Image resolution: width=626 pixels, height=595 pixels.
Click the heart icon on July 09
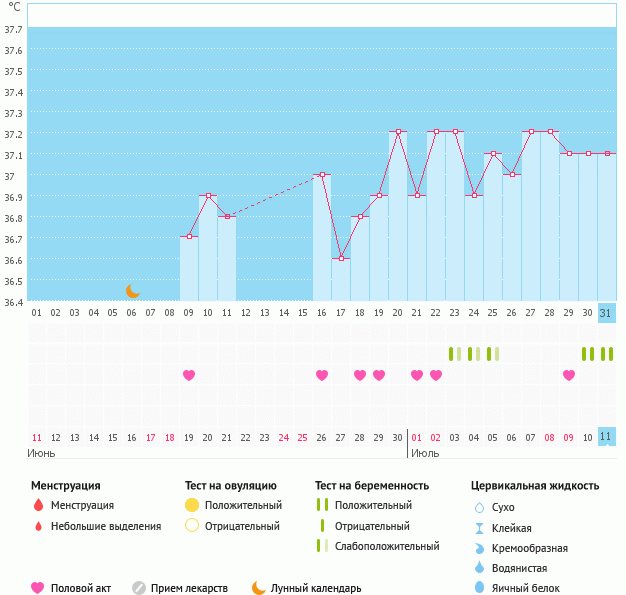(x=569, y=375)
